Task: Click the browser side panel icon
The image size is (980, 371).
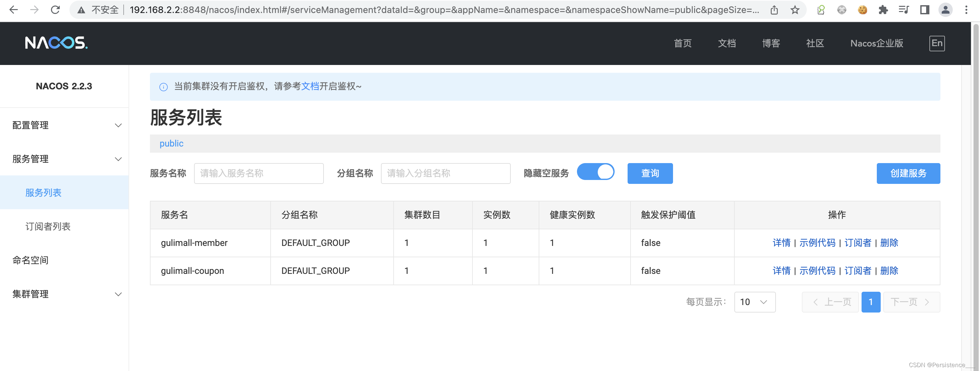Action: [x=925, y=10]
